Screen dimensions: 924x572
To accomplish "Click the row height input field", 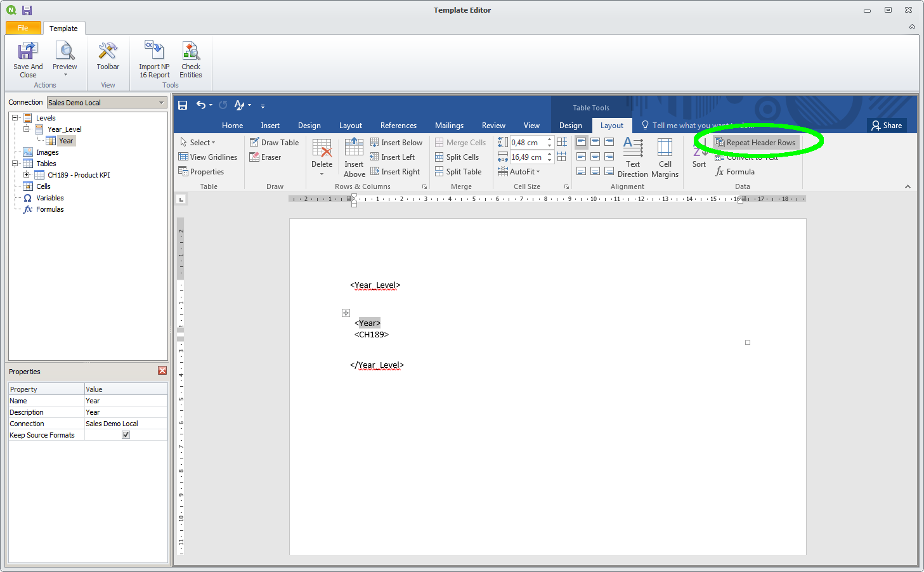I will (527, 143).
